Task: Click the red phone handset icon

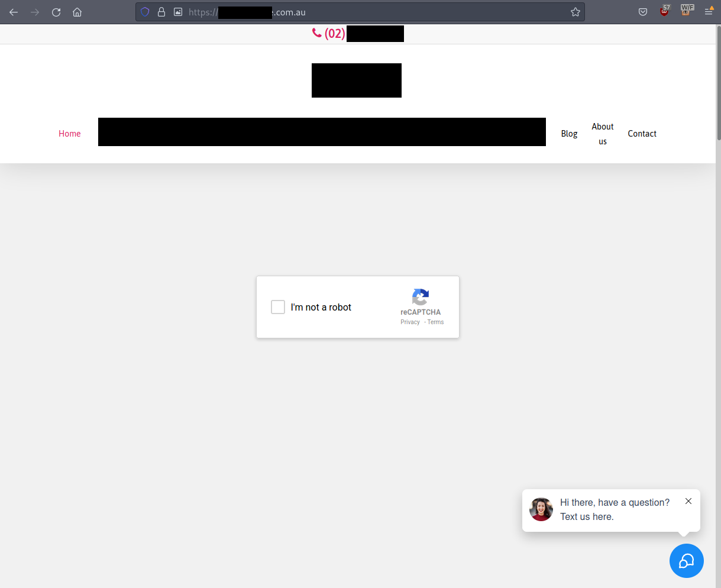Action: pos(317,33)
